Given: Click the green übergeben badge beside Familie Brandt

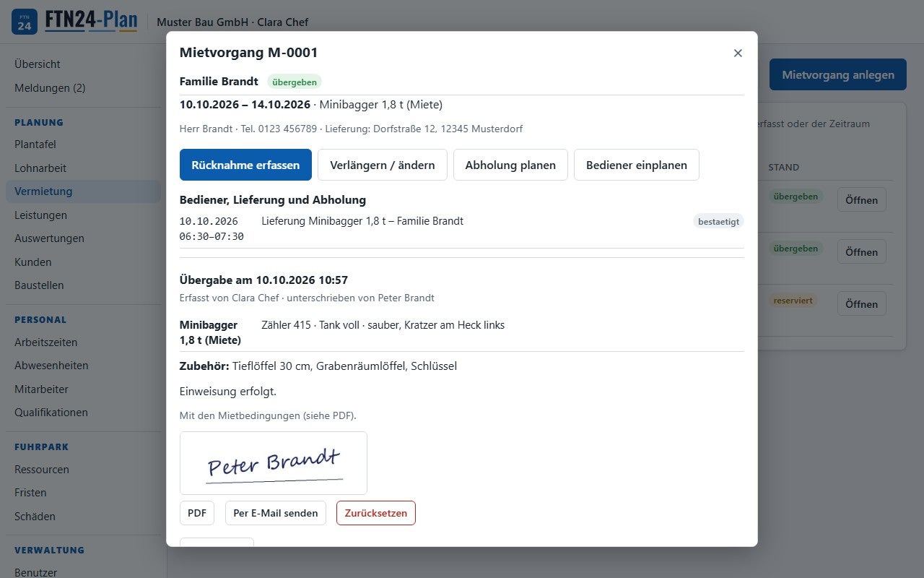Looking at the screenshot, I should click(295, 82).
